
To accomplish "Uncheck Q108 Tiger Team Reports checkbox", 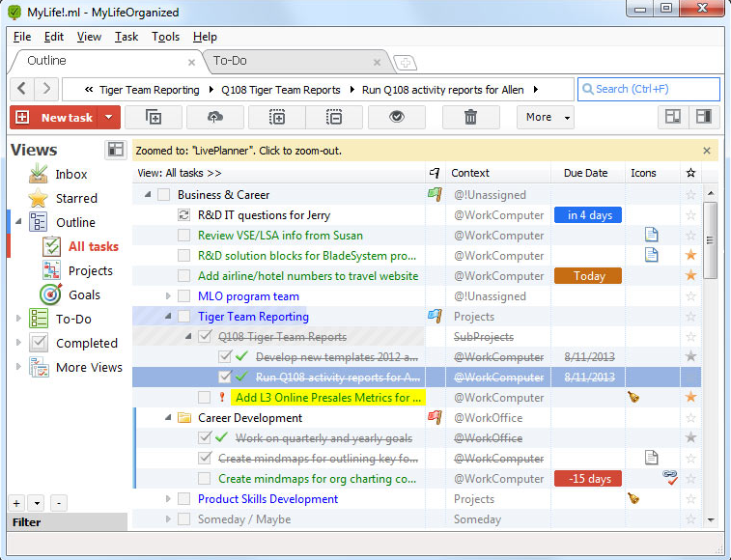I will click(205, 337).
